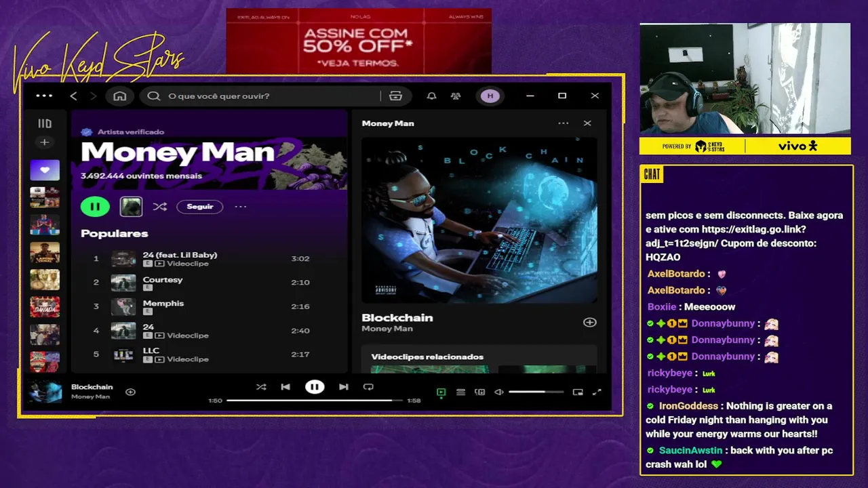Open the Videoclipe link under 'LLC'
The image size is (868, 488).
(188, 359)
